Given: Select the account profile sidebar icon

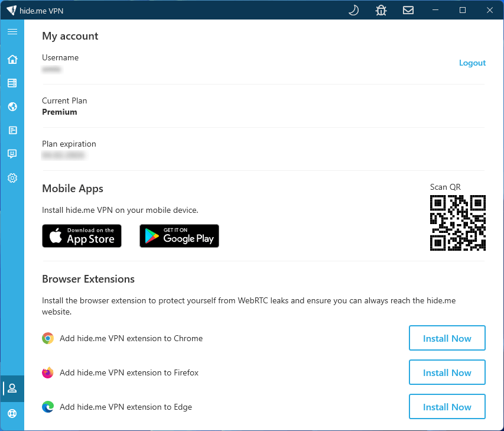Looking at the screenshot, I should click(12, 388).
